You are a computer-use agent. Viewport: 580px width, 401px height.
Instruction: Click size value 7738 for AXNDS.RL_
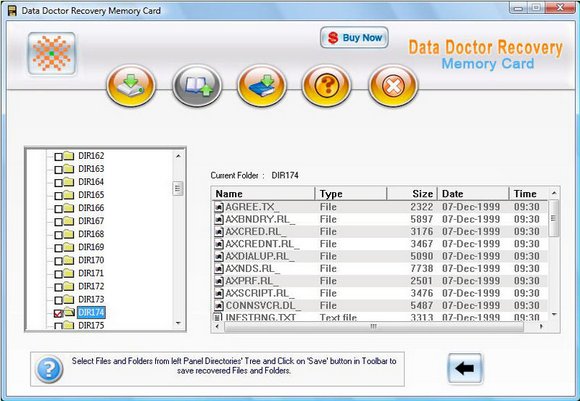click(x=421, y=268)
